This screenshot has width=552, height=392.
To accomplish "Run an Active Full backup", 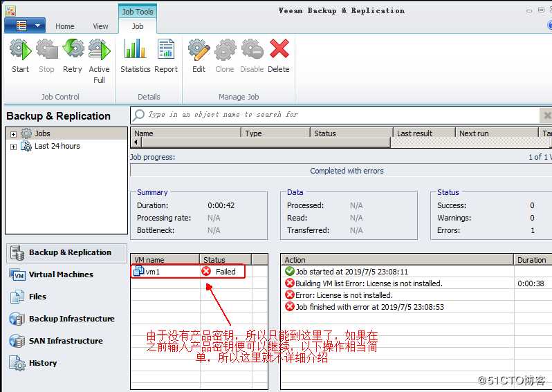I will point(100,61).
